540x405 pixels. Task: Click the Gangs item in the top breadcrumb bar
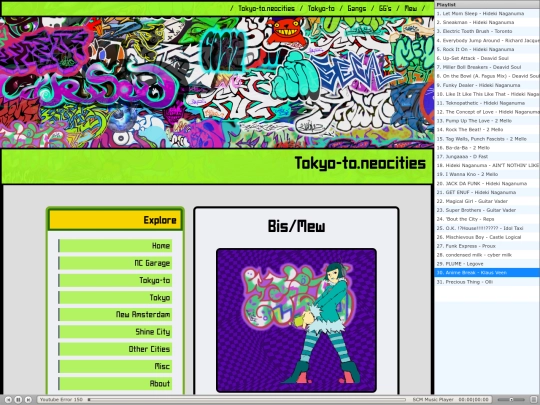[356, 8]
